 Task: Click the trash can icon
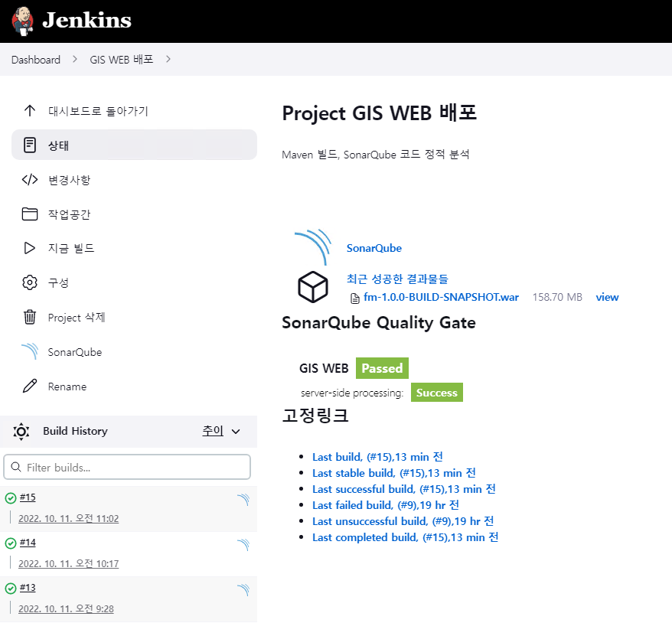pos(30,317)
